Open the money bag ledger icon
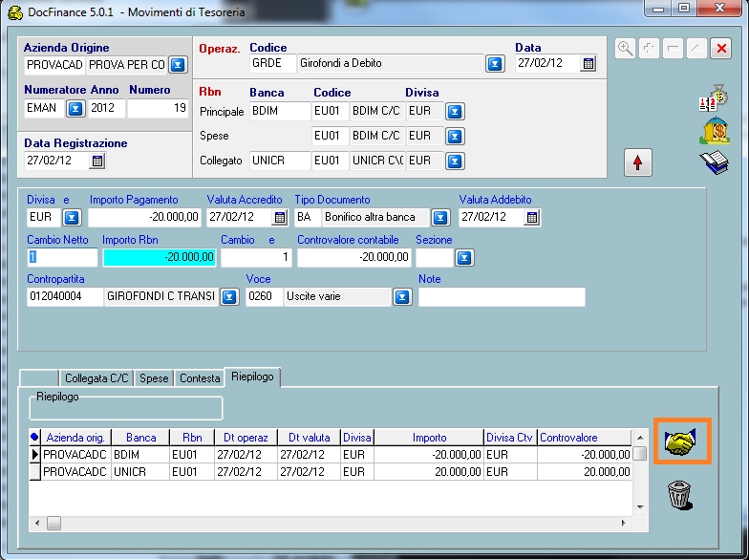 click(714, 98)
